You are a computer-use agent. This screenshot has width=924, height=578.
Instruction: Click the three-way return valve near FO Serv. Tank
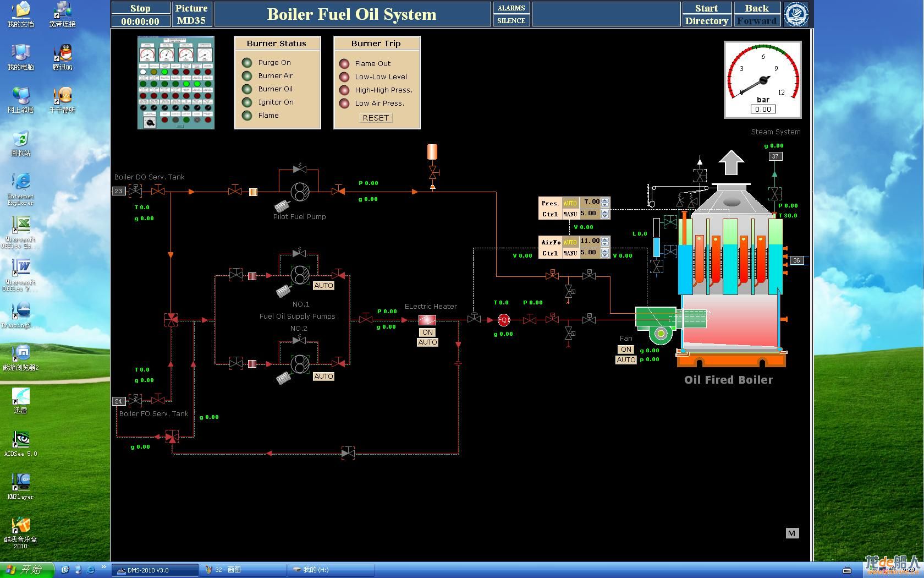coord(172,437)
